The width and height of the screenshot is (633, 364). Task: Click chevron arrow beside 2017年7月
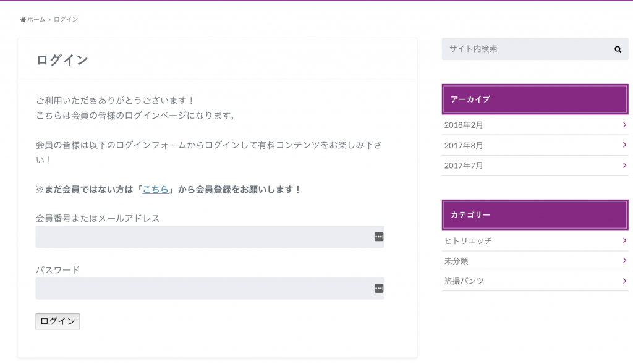pos(624,165)
